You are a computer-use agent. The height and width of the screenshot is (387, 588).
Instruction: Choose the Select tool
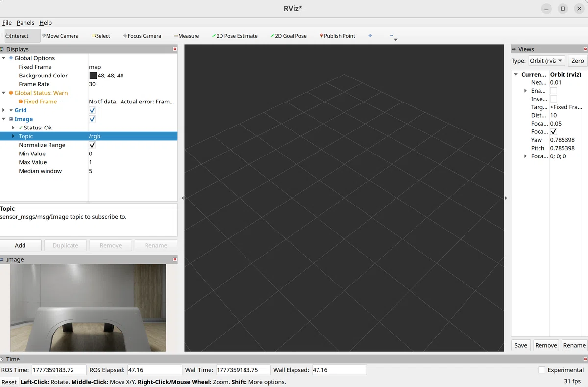coord(101,36)
